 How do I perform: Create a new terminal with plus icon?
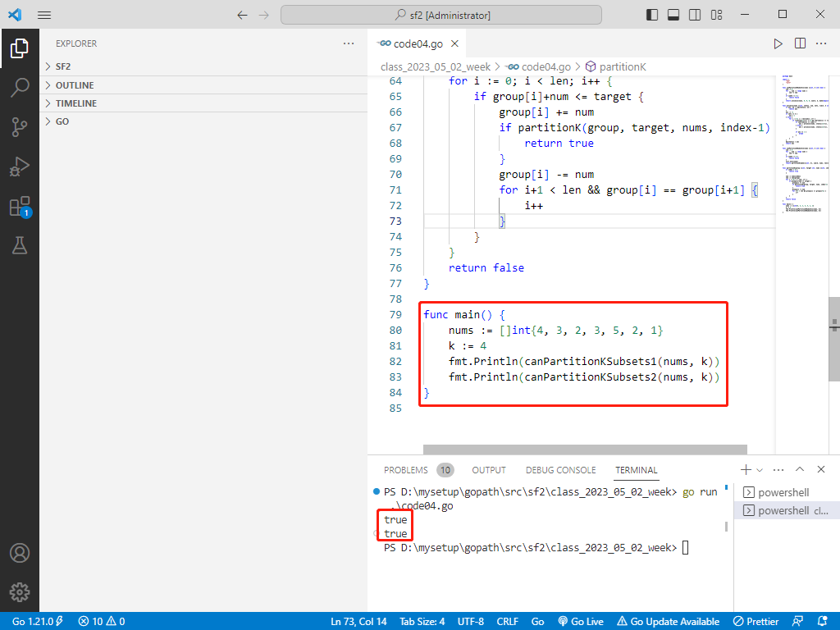click(745, 470)
